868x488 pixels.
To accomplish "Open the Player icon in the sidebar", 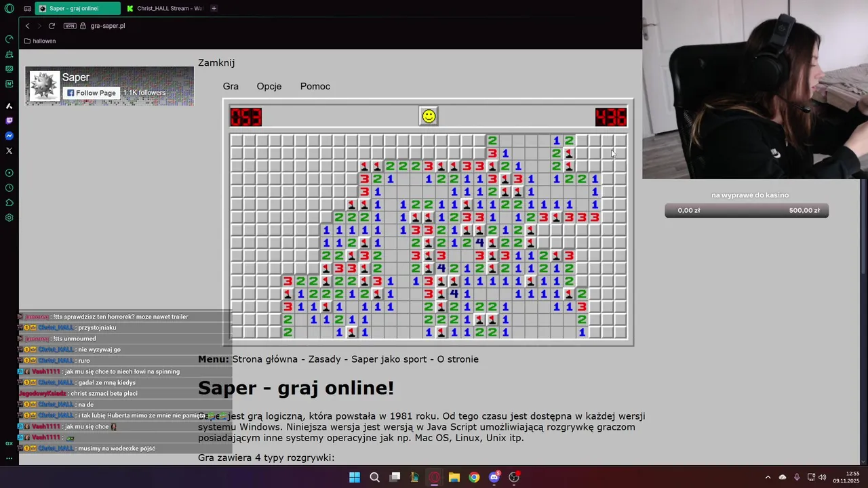I will (x=9, y=173).
